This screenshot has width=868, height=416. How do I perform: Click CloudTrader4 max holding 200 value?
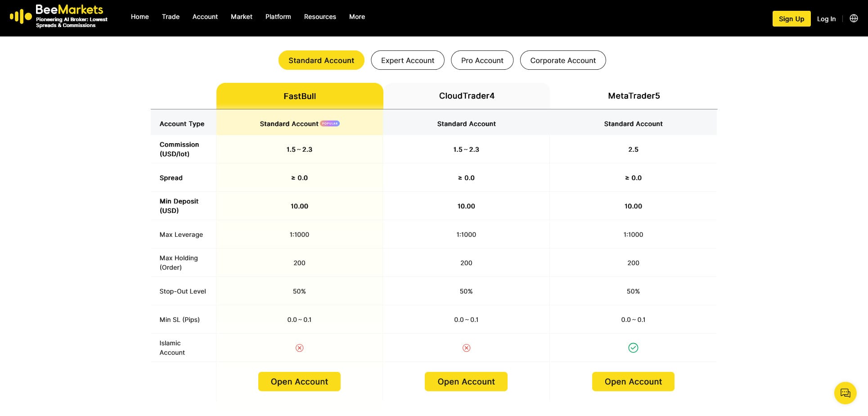466,263
